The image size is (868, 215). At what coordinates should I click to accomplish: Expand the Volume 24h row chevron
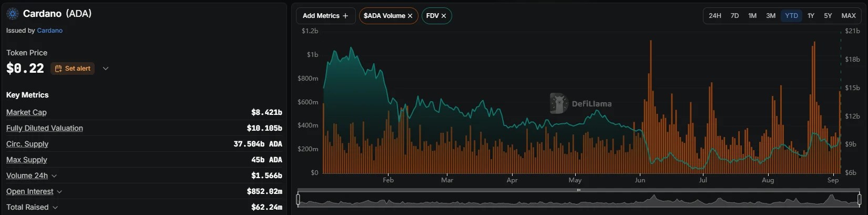click(x=54, y=175)
